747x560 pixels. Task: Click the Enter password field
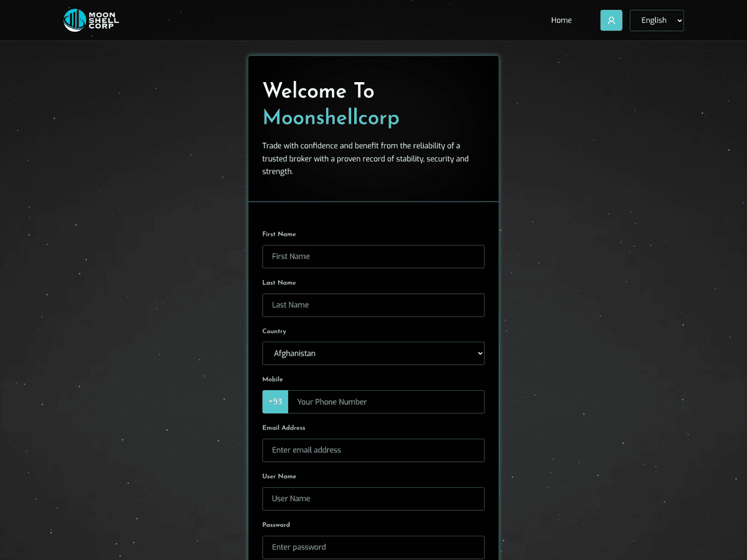click(374, 548)
